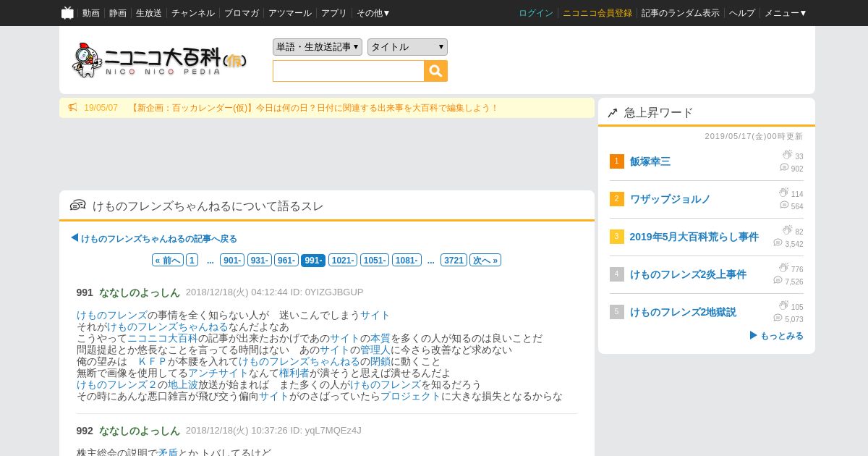Open ブロマガ in the top navigation

(242, 13)
